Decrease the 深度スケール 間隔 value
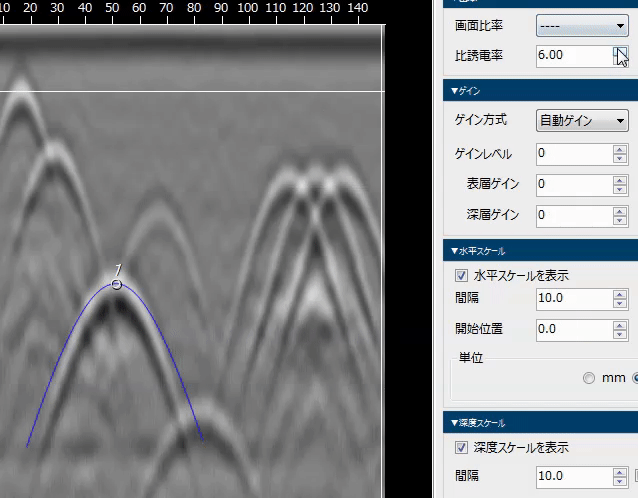Viewport: 638px width, 498px height. coord(620,482)
